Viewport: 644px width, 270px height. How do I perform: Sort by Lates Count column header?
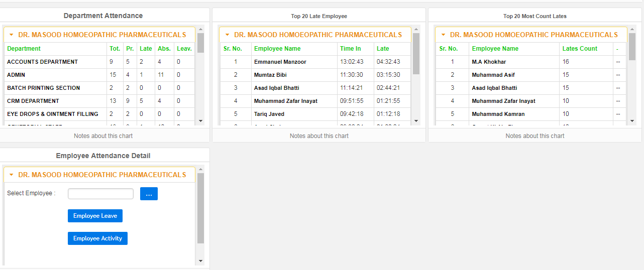pos(580,49)
